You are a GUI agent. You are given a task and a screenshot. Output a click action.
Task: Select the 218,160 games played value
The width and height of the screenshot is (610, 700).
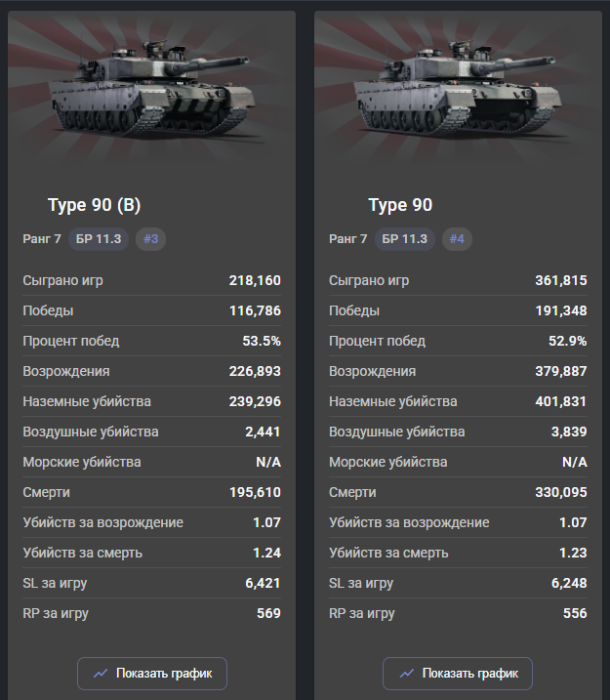tap(255, 280)
